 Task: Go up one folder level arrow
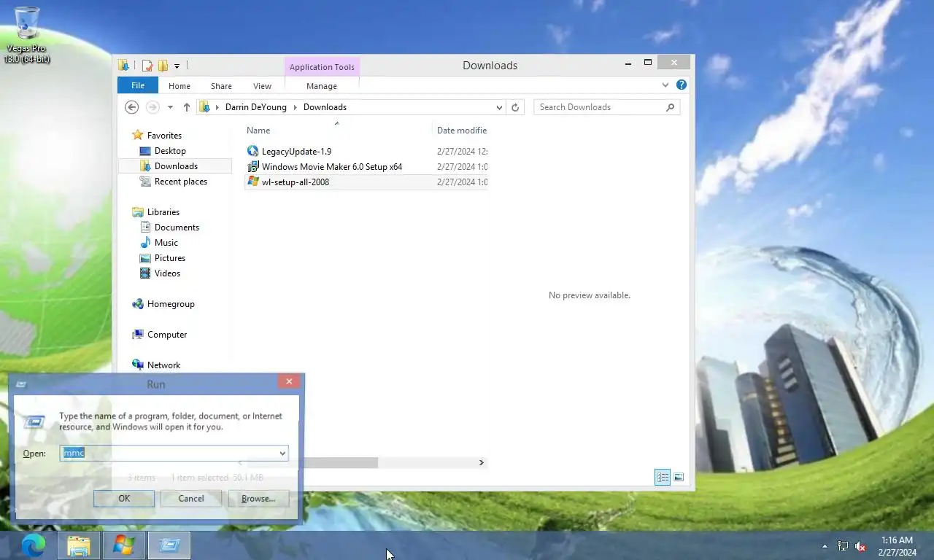(x=187, y=107)
